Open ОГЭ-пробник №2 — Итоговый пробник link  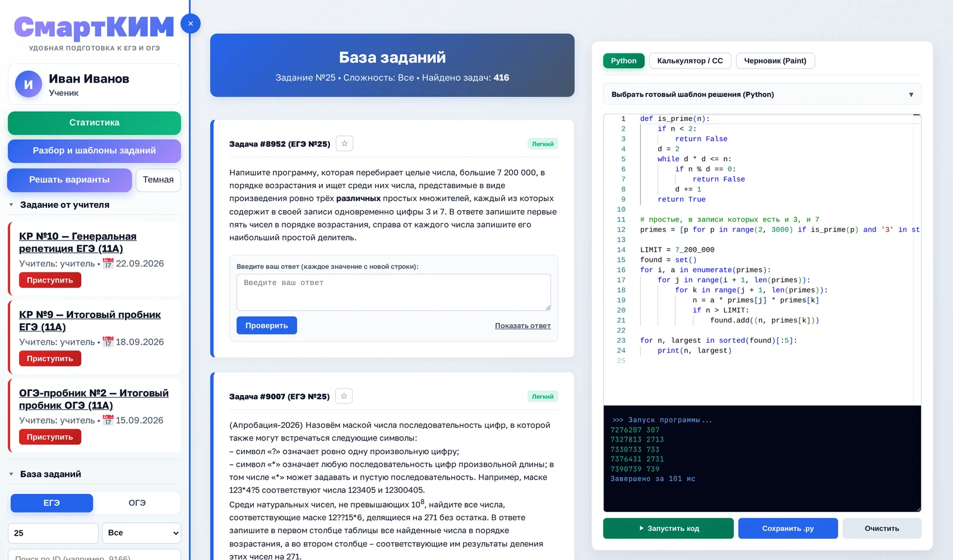(x=94, y=399)
